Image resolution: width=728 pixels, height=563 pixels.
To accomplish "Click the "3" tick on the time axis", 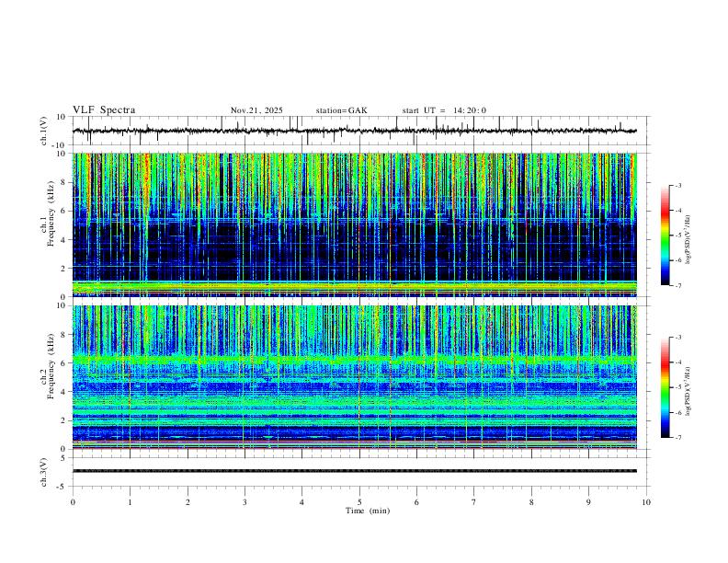I will [245, 502].
